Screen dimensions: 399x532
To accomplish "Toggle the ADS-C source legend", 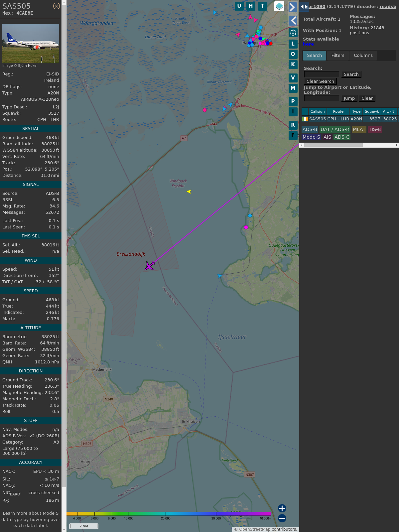I will coord(342,137).
